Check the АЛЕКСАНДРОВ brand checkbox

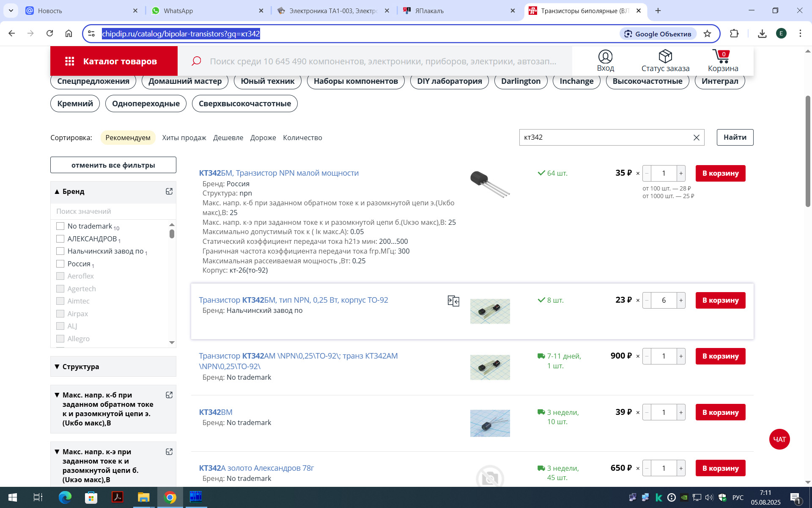tap(60, 239)
